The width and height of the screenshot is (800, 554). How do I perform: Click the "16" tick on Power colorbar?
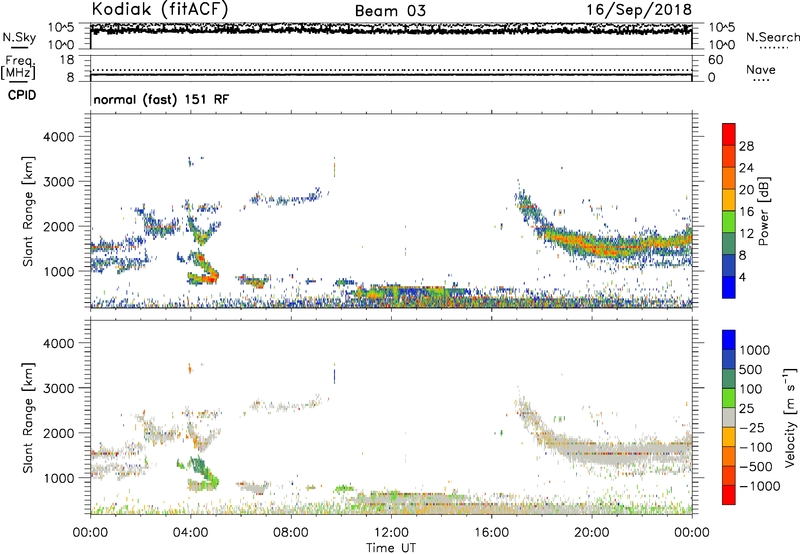click(x=746, y=212)
